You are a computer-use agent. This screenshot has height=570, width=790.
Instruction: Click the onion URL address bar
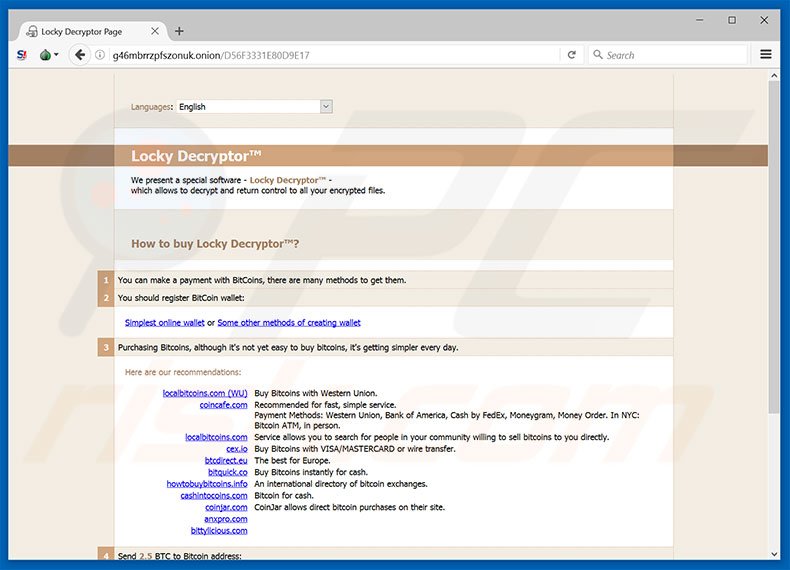(333, 55)
